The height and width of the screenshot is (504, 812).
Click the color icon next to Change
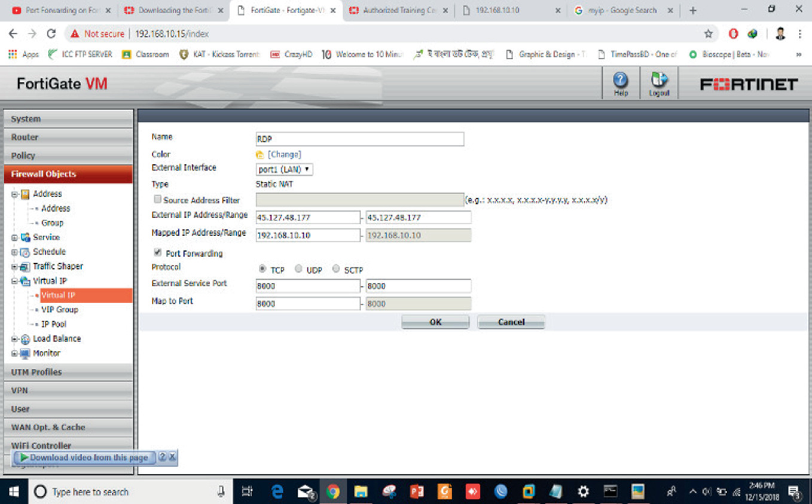(x=260, y=155)
